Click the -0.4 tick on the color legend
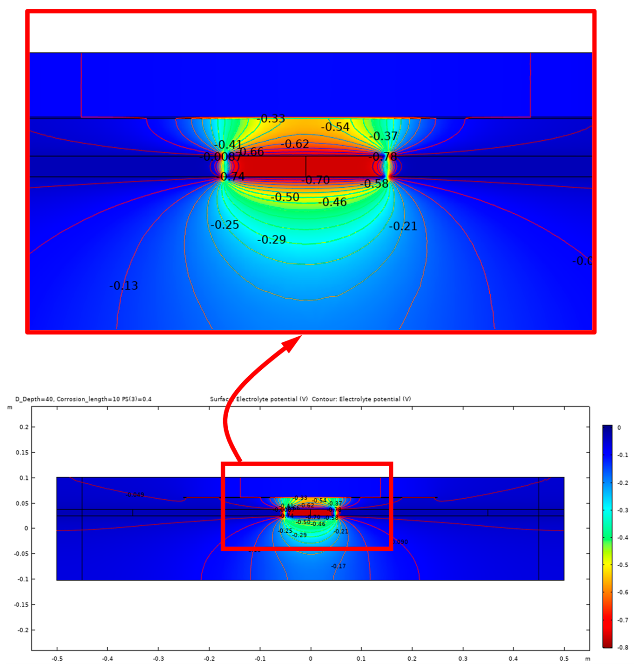 tap(623, 537)
